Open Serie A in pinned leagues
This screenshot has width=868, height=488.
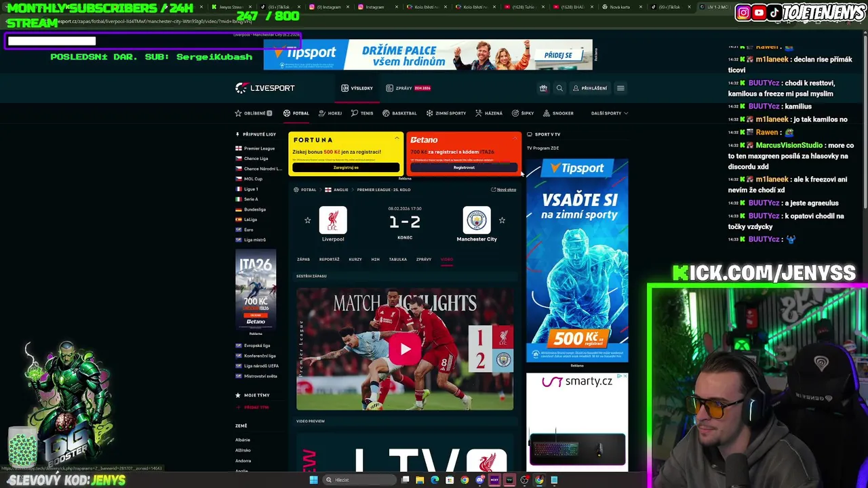click(x=251, y=199)
